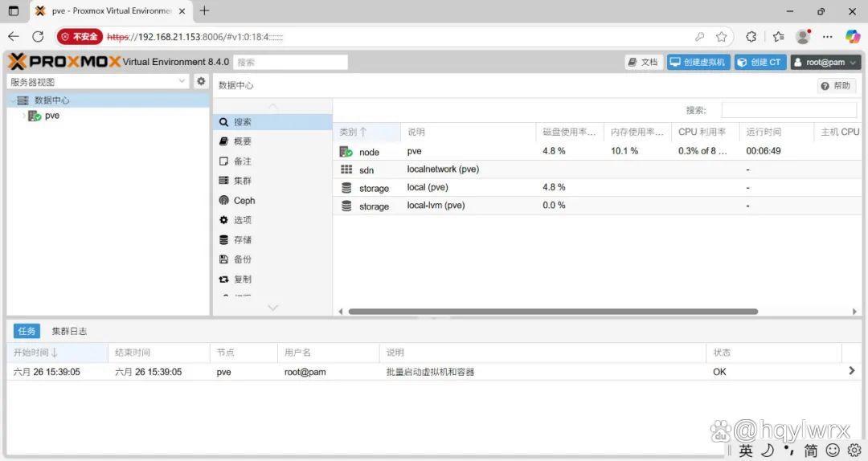Viewport: 868px width, 461px height.
Task: Click browser back arrow
Action: [x=14, y=36]
